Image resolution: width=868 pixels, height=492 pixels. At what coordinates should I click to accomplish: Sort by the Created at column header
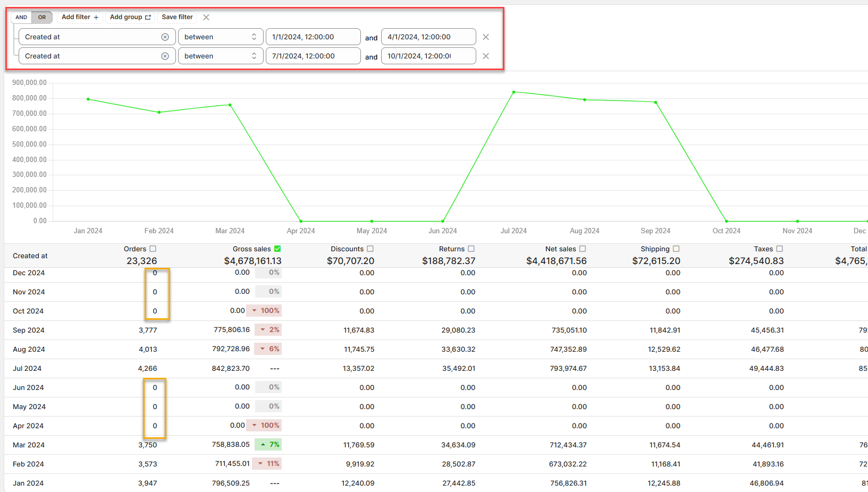click(30, 256)
